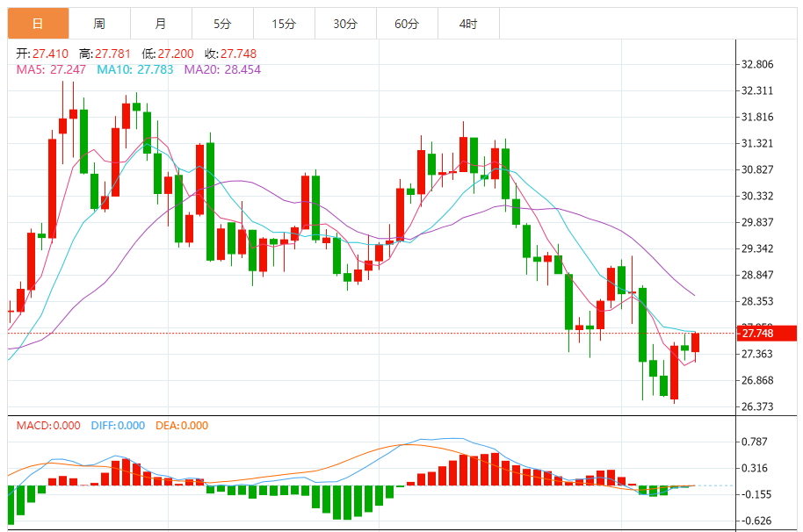Click the current price tag 27.748

coord(767,334)
